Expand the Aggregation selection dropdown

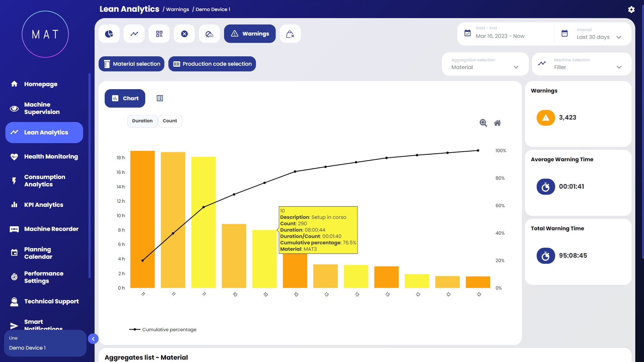click(485, 64)
